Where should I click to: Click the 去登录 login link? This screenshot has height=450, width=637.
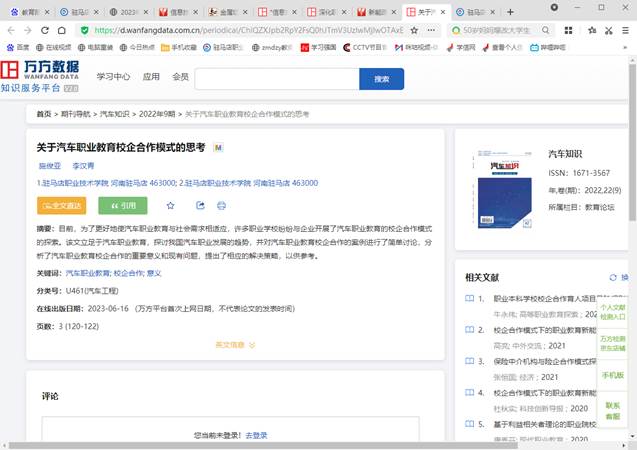tap(256, 435)
